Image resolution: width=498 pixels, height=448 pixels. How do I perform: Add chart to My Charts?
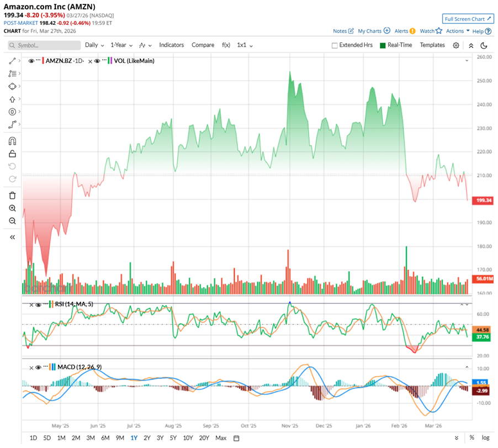point(387,30)
